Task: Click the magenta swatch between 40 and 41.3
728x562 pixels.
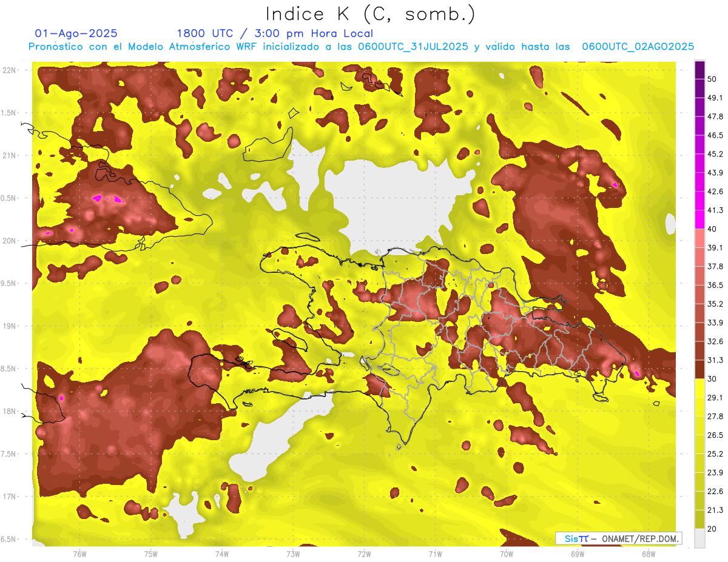Action: [x=699, y=219]
